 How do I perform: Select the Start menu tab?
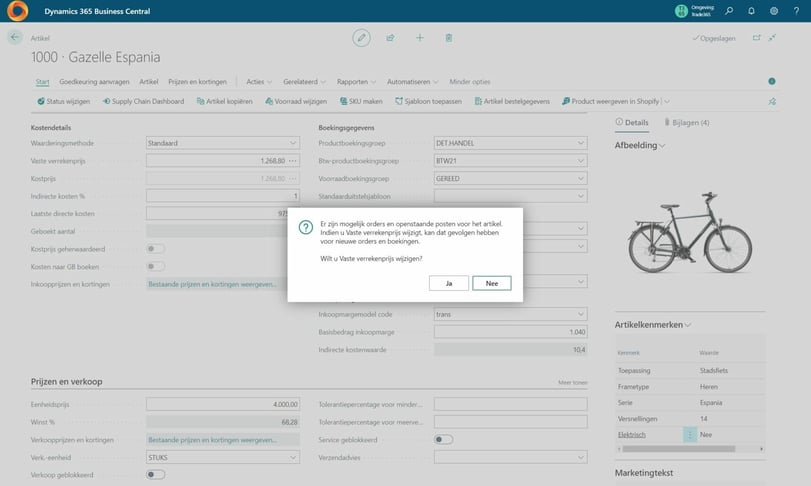click(x=42, y=82)
